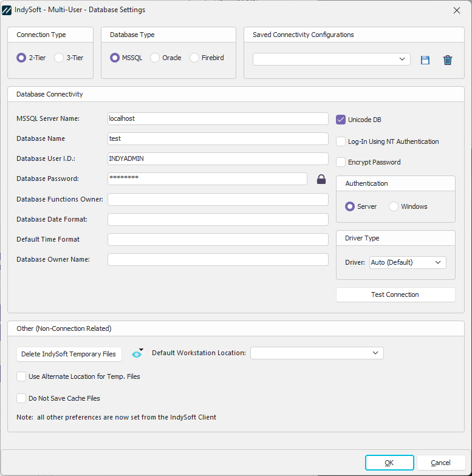Confirm settings with the OK button
This screenshot has width=472, height=476.
389,463
